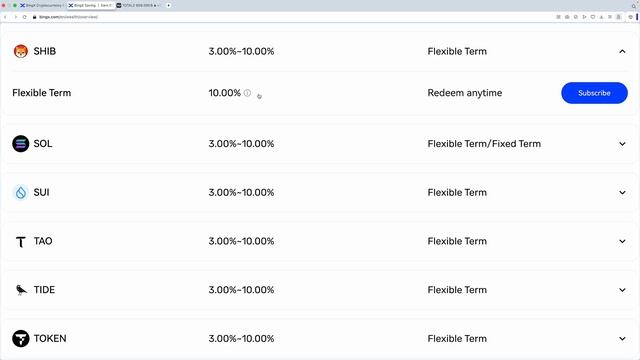This screenshot has height=360, width=640.
Task: Switch to the first BingX browser tab
Action: point(42,5)
